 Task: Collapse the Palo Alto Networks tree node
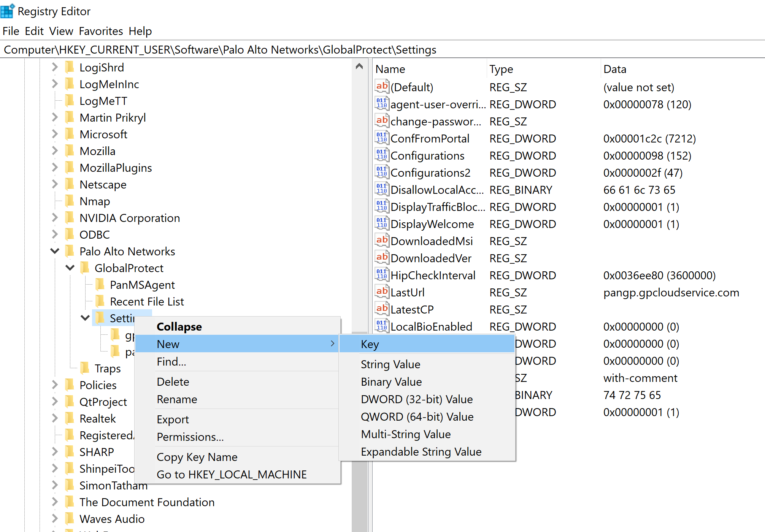tap(55, 251)
